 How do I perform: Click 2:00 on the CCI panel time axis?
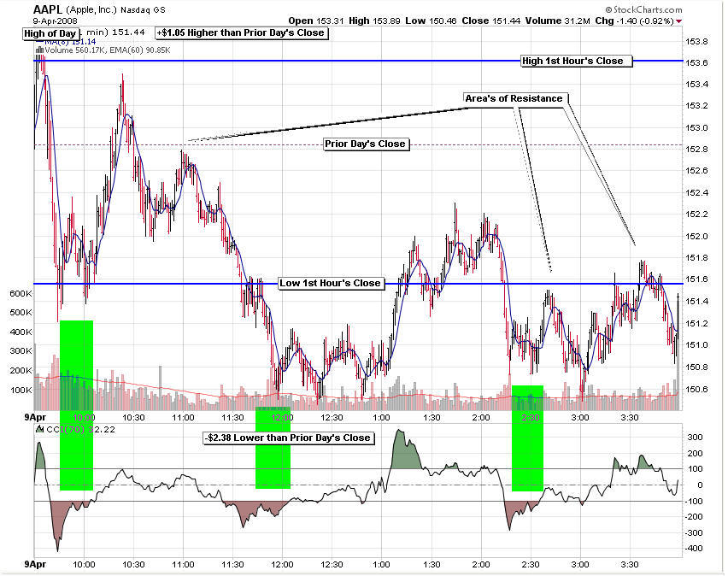coord(481,565)
